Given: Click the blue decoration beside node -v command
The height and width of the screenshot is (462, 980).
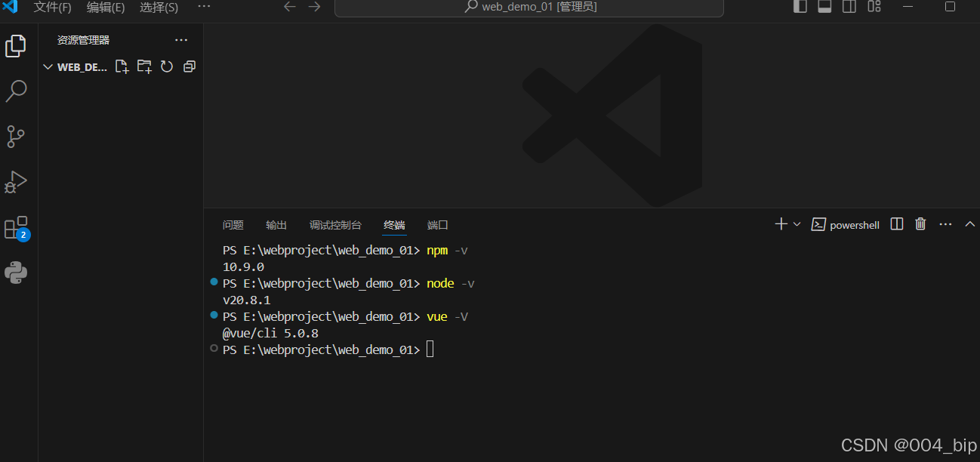Looking at the screenshot, I should (214, 282).
